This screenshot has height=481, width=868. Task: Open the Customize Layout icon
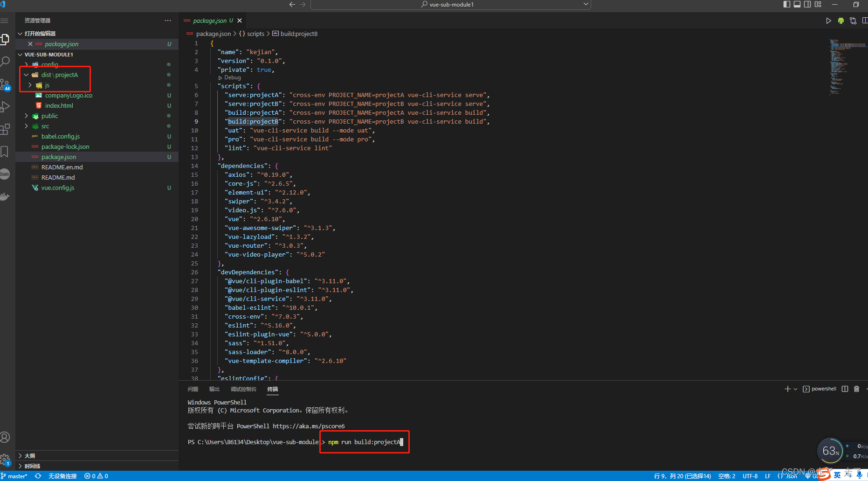(x=818, y=4)
